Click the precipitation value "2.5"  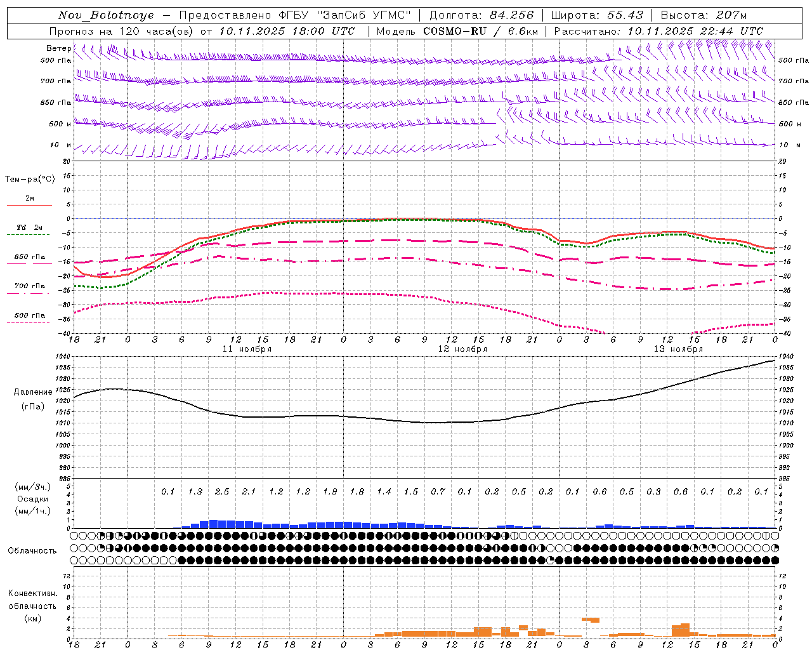(x=222, y=492)
